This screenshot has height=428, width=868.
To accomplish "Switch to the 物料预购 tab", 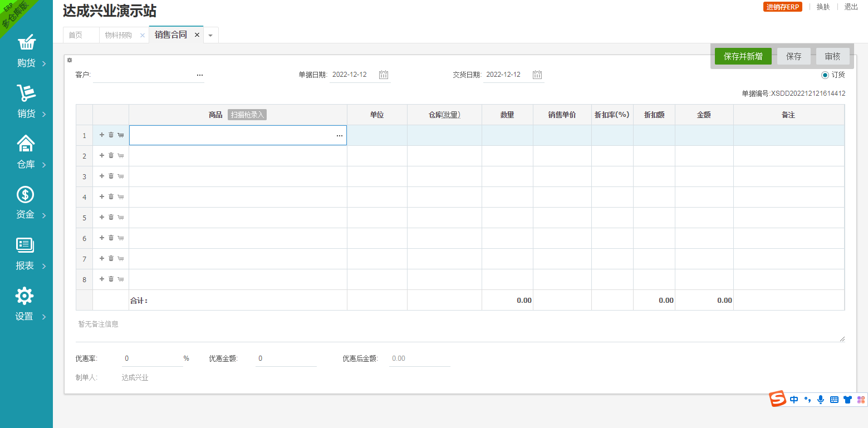I will 119,35.
